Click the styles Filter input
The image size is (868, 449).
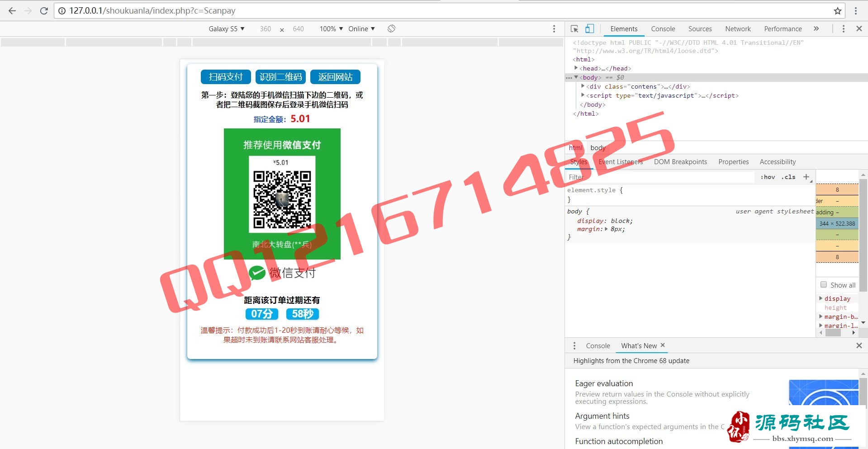[x=660, y=177]
